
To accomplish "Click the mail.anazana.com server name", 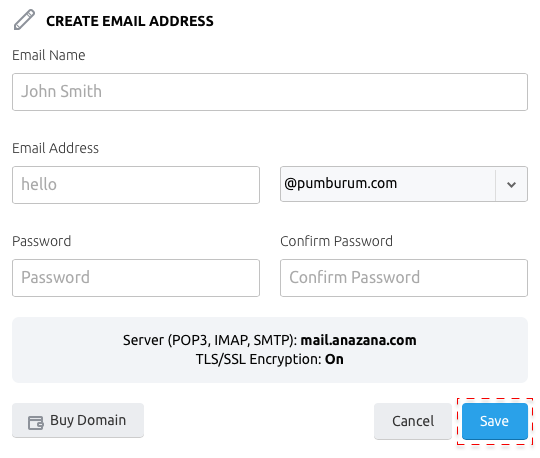I will point(359,340).
